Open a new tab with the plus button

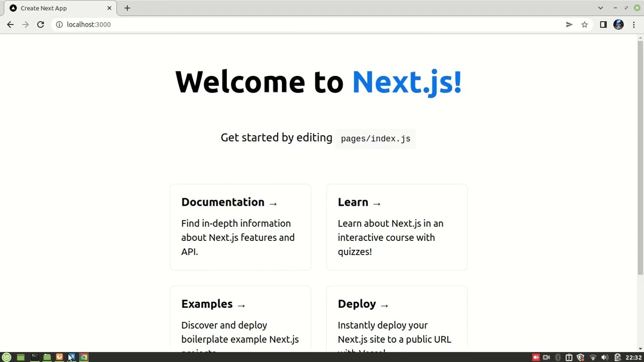click(x=127, y=8)
